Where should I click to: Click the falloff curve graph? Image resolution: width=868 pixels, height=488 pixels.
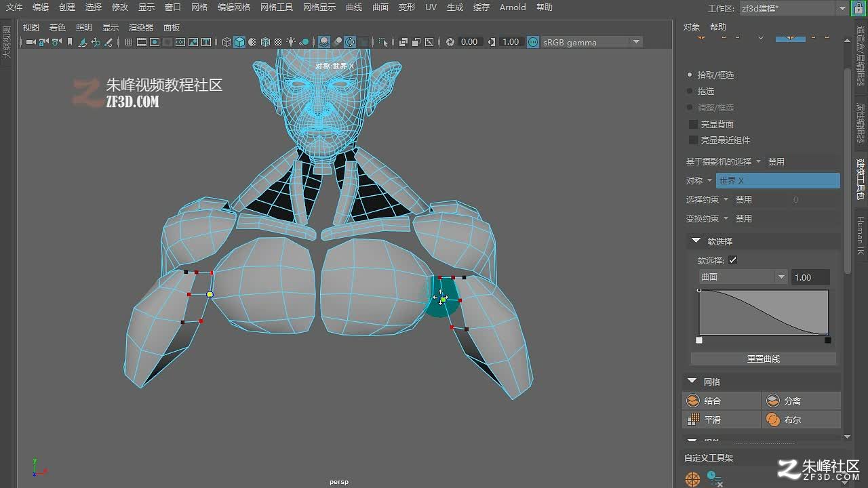764,312
